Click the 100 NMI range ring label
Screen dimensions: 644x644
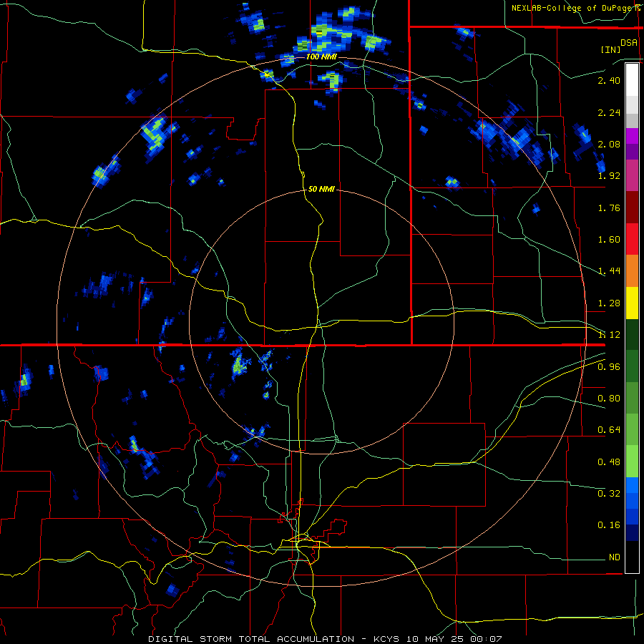[x=321, y=57]
